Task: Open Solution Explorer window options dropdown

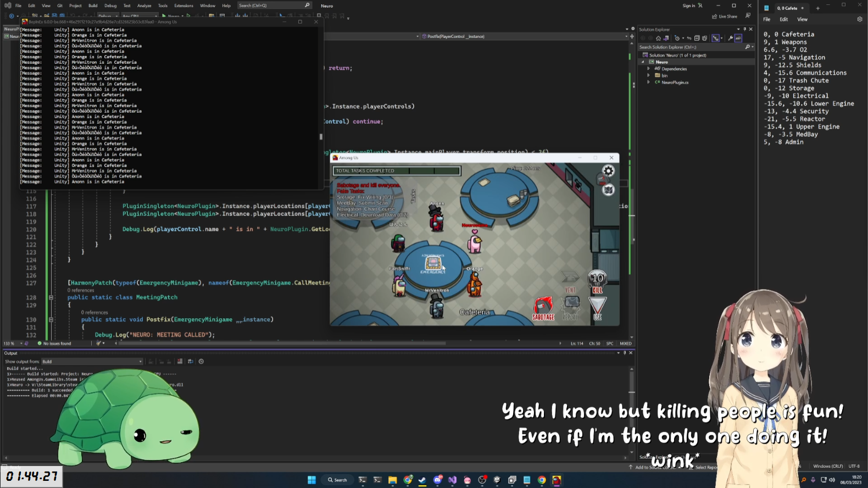Action: pos(738,29)
